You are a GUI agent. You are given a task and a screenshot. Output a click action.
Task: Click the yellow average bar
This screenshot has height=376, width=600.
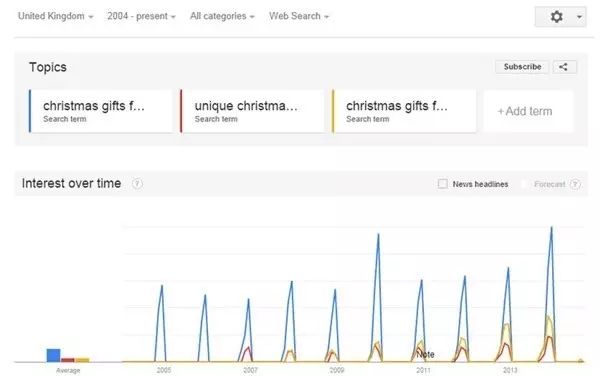82,360
